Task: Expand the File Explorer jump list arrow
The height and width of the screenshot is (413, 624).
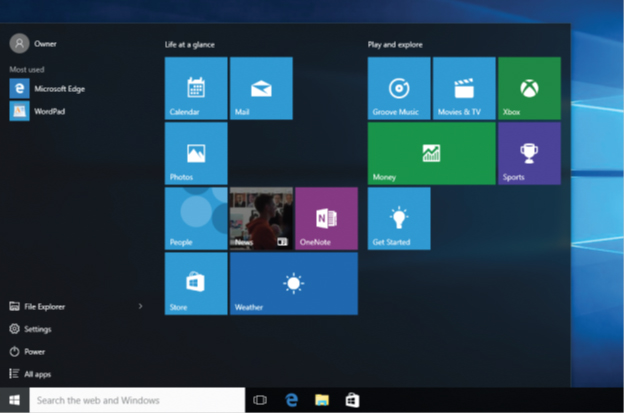Action: [x=140, y=306]
